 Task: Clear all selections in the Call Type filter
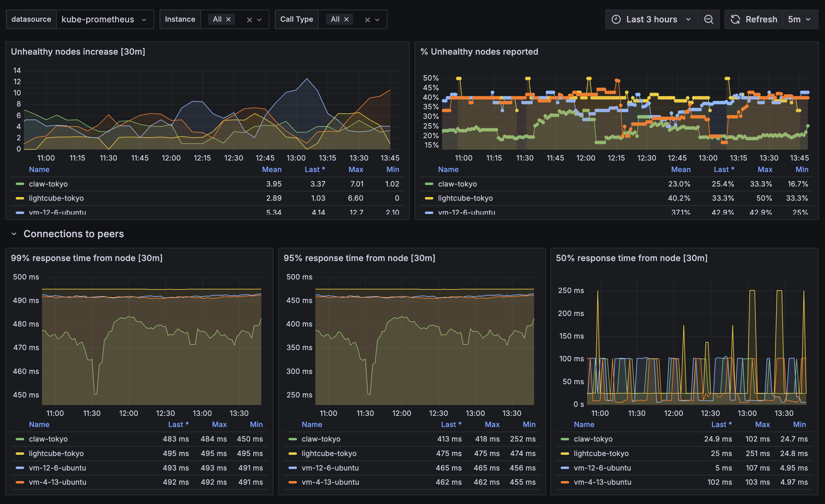click(x=367, y=19)
